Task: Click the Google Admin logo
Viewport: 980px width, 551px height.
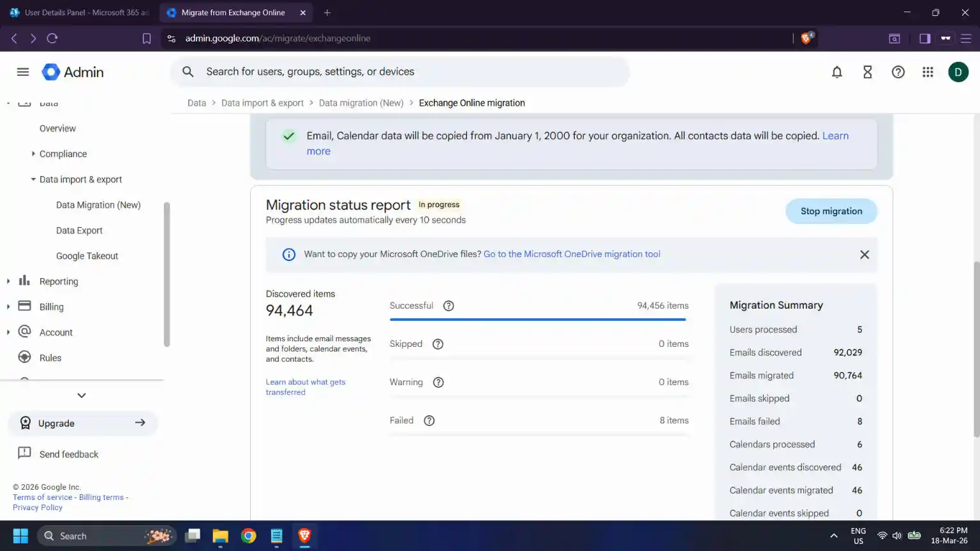Action: [x=73, y=72]
